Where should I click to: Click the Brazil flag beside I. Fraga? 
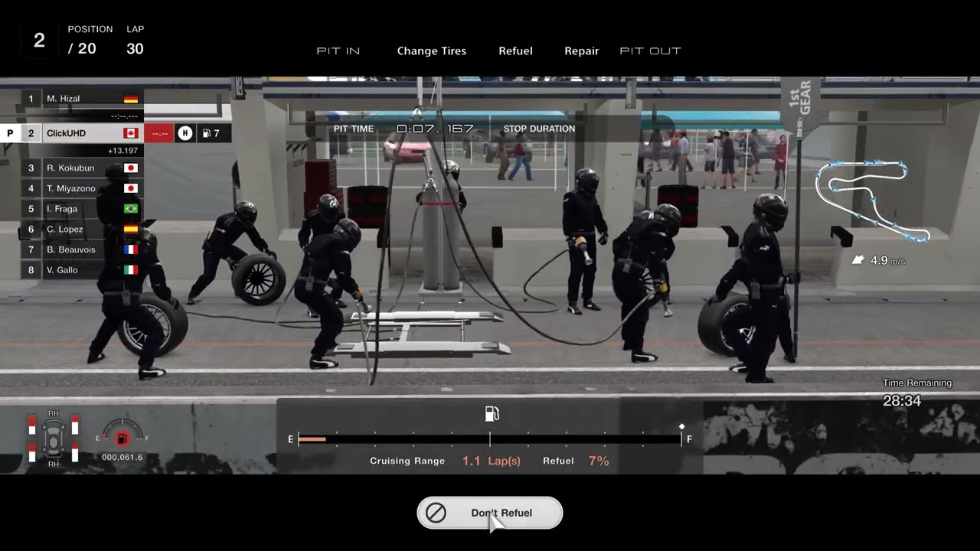click(x=131, y=209)
